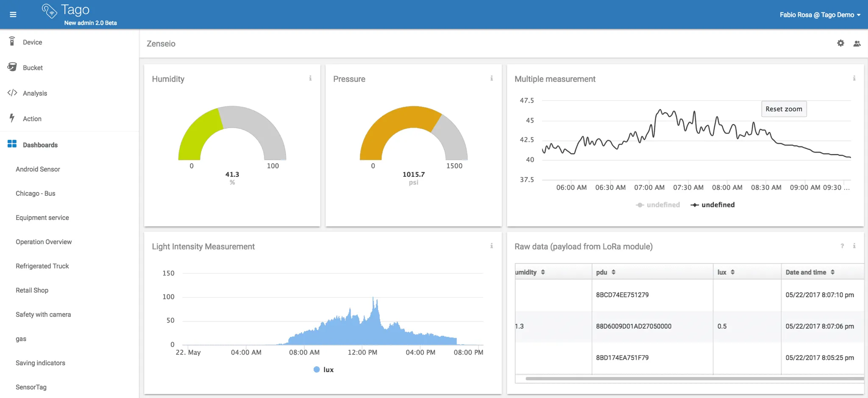Open info icon on Humidity widget

(311, 78)
